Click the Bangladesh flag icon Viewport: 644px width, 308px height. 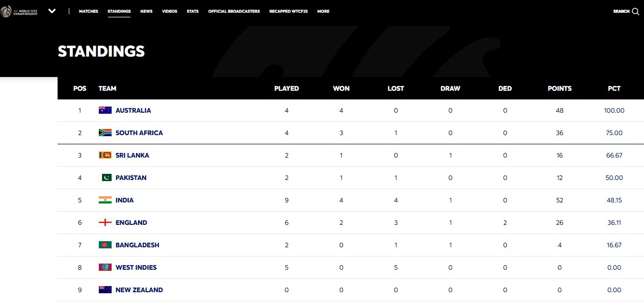[105, 245]
